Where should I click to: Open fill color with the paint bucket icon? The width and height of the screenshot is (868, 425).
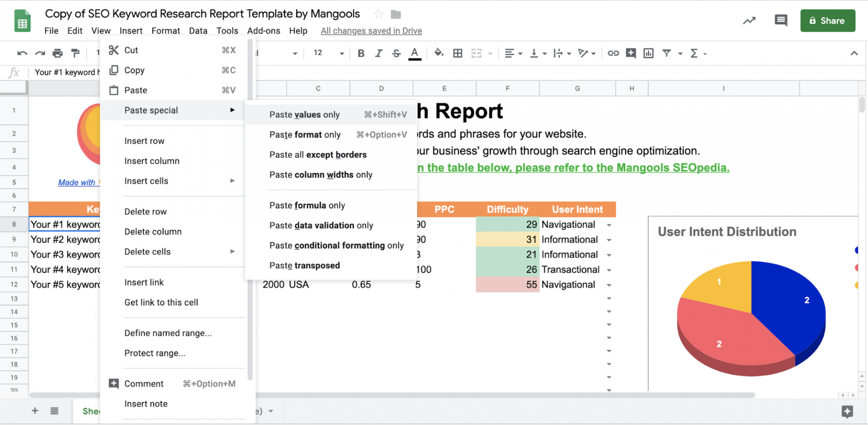439,53
